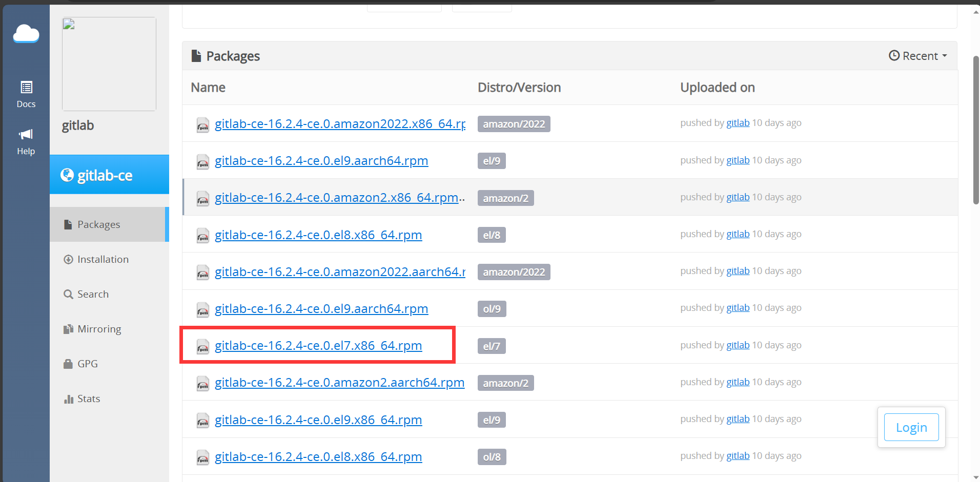Open gitlab-ce el9.aarch64.rpm link in ol/9 row
980x482 pixels.
point(321,308)
